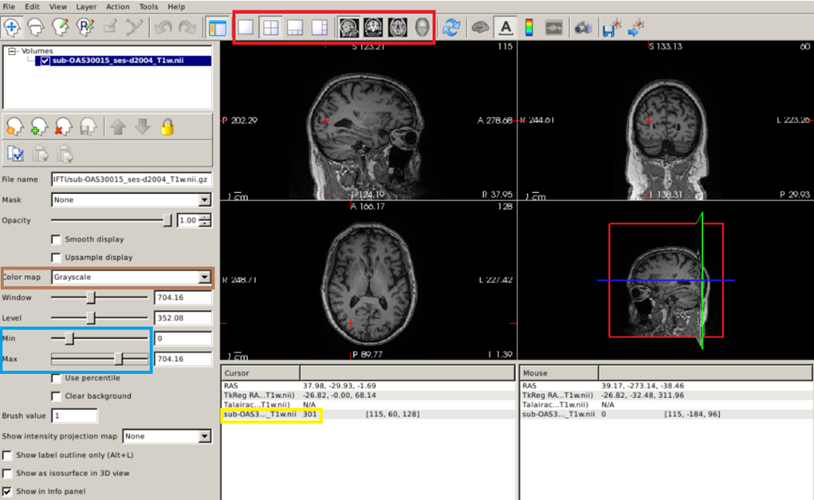Click the Save Point floppy icon
814x500 pixels.
[x=611, y=28]
